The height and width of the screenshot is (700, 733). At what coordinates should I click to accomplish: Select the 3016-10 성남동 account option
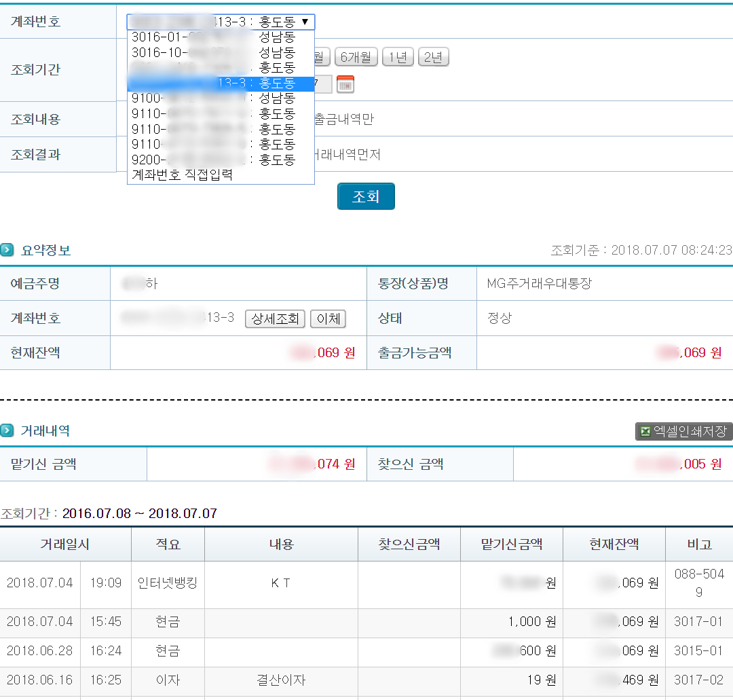pyautogui.click(x=214, y=52)
